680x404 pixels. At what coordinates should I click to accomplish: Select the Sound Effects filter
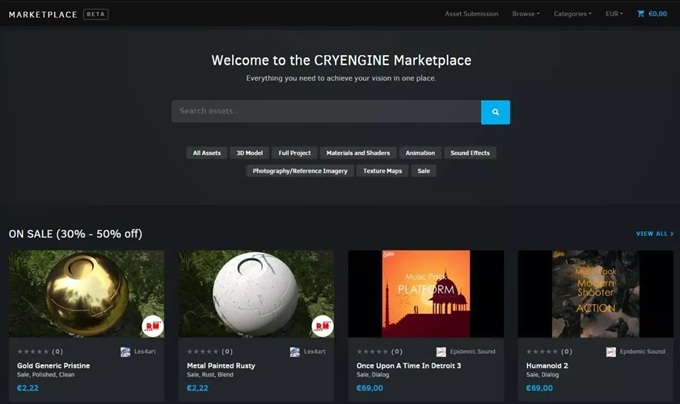click(x=470, y=153)
